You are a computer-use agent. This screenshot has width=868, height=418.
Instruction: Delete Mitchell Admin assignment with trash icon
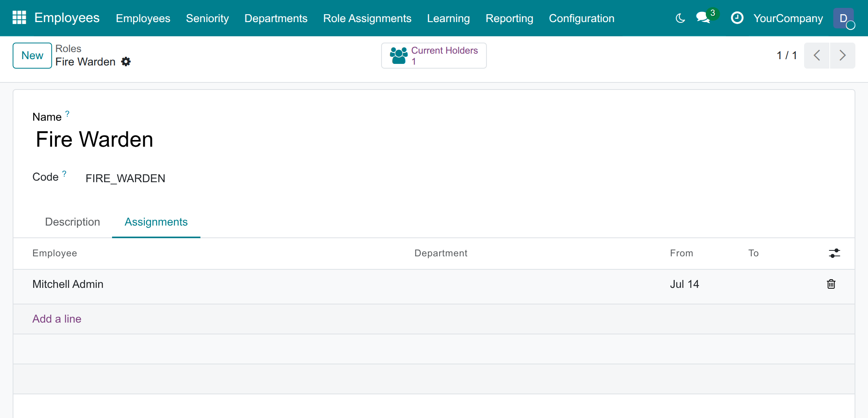(x=831, y=284)
